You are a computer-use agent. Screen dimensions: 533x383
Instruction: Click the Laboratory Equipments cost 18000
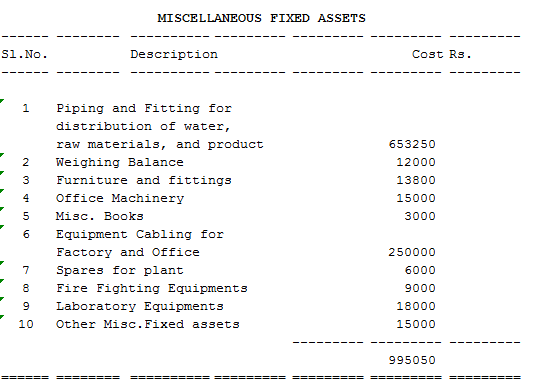pyautogui.click(x=416, y=307)
